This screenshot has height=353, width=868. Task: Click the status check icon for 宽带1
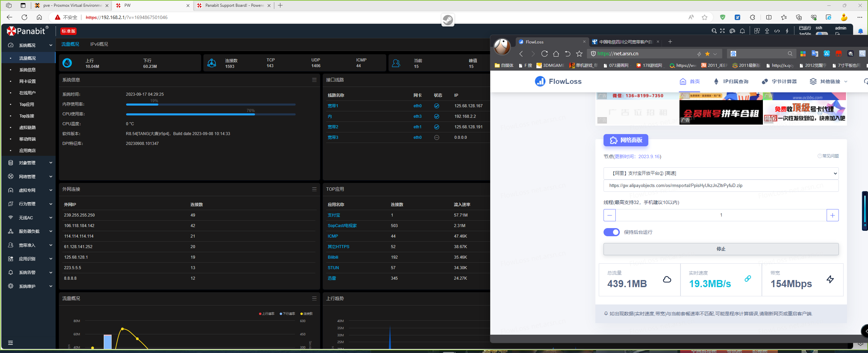pos(437,106)
